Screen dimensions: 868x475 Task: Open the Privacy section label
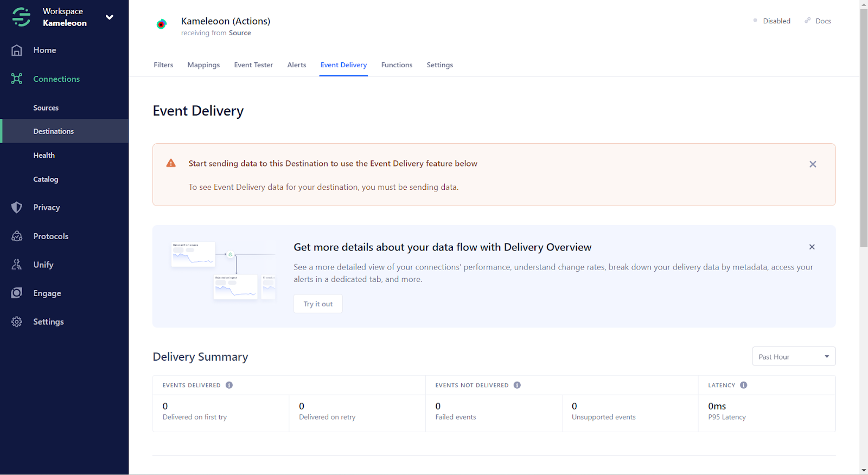pyautogui.click(x=47, y=208)
